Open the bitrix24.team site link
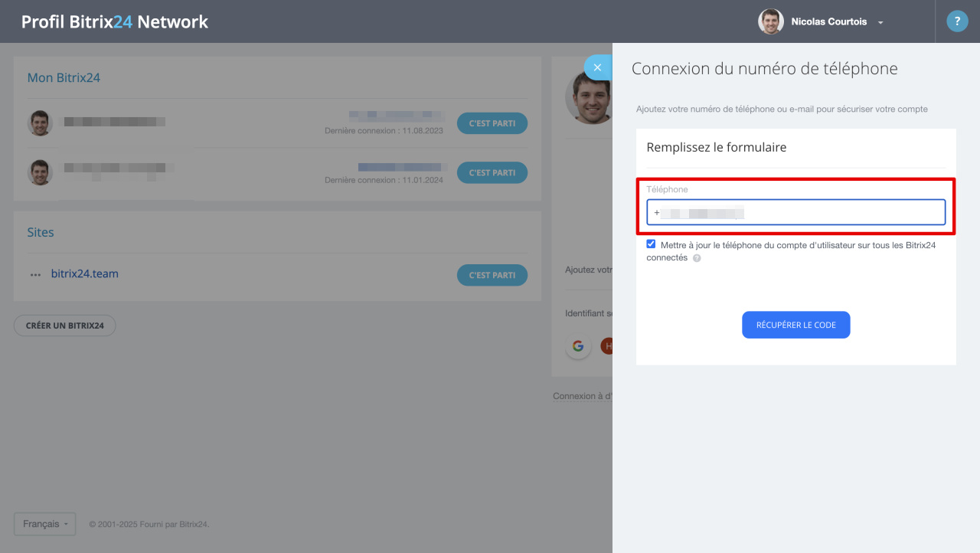Viewport: 980px width, 553px height. point(85,273)
